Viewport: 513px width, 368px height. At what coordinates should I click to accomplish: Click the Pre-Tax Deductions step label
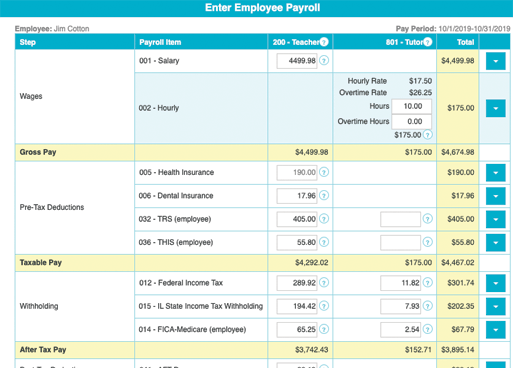(52, 207)
